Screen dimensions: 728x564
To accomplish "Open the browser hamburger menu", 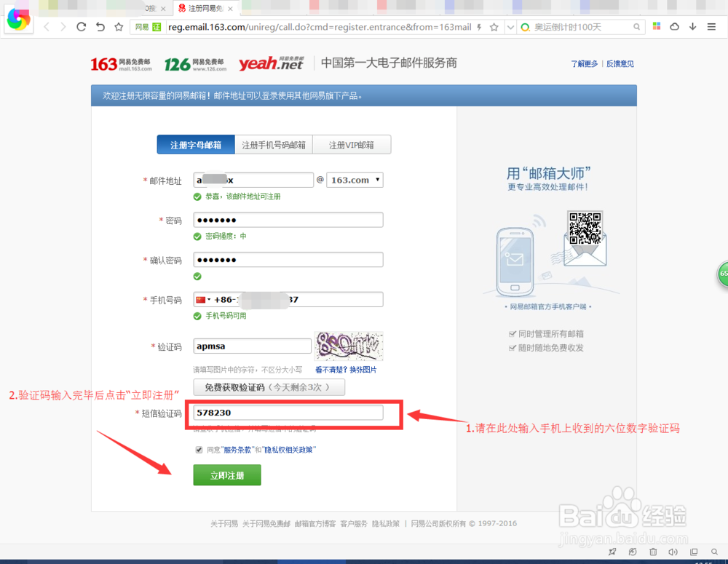I will click(x=711, y=26).
